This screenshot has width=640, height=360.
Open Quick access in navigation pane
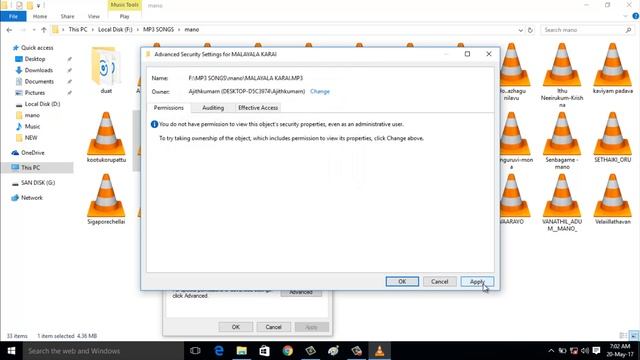click(x=37, y=48)
